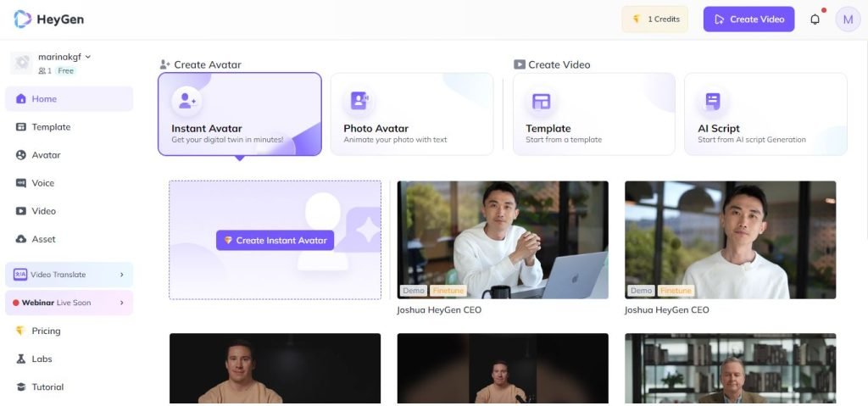The image size is (868, 406).
Task: Click Demo tag on Joshua laptop video
Action: (414, 290)
